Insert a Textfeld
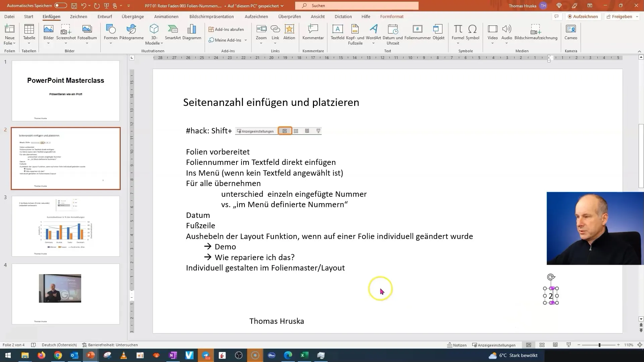Screen dimensions: 644x362 [x=337, y=32]
